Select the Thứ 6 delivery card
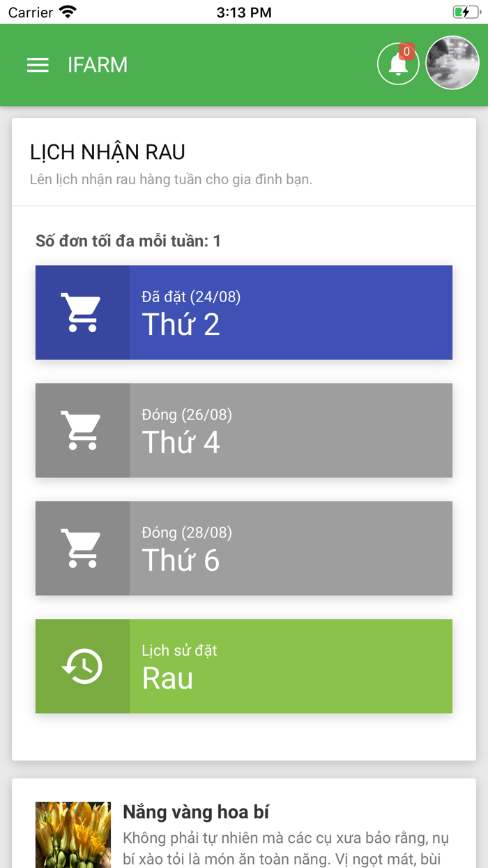Screen dimensions: 488x868 (x=290, y=548)
